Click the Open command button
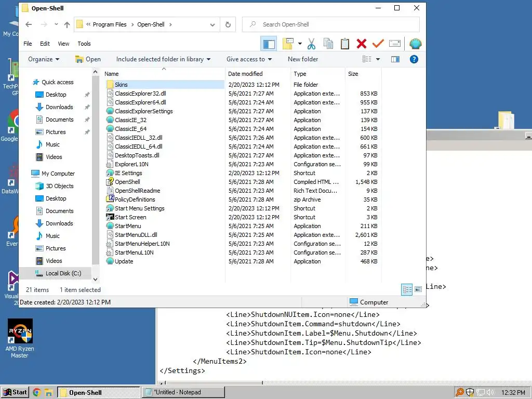This screenshot has height=399, width=532. tap(88, 59)
